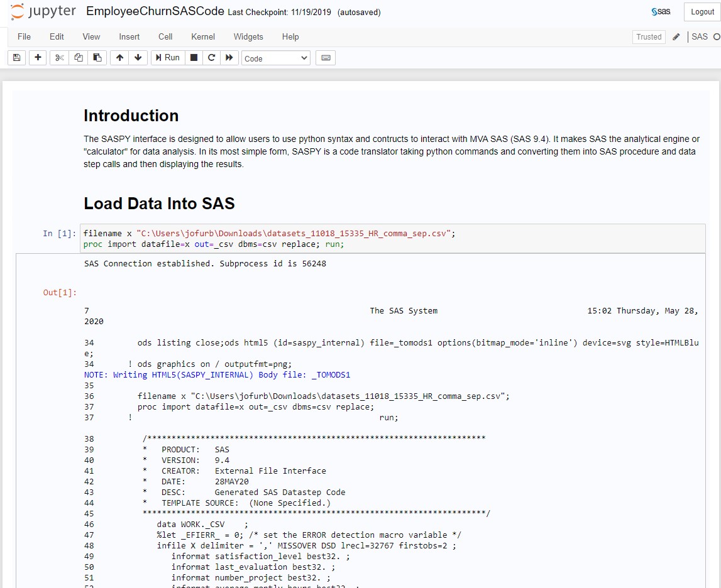This screenshot has width=721, height=588.
Task: Click the 'TEMPLATE SOURCE: (None Specified.)' line
Action: pyautogui.click(x=236, y=503)
